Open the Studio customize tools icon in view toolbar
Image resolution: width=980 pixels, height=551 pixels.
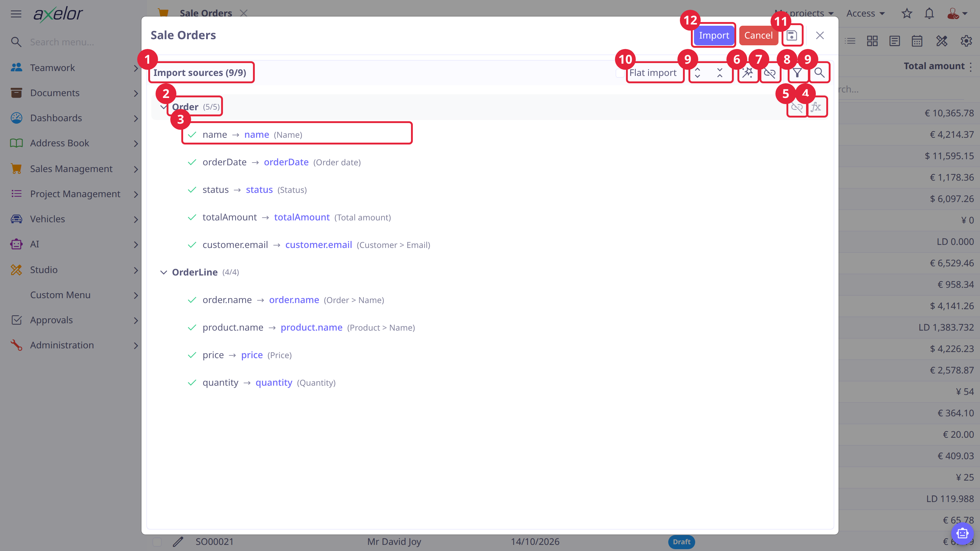[x=942, y=41]
